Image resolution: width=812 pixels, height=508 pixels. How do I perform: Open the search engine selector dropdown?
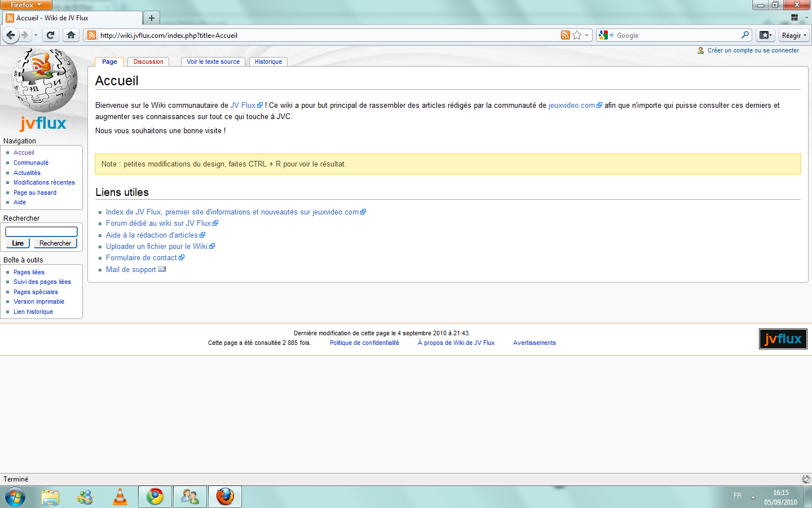pyautogui.click(x=606, y=35)
